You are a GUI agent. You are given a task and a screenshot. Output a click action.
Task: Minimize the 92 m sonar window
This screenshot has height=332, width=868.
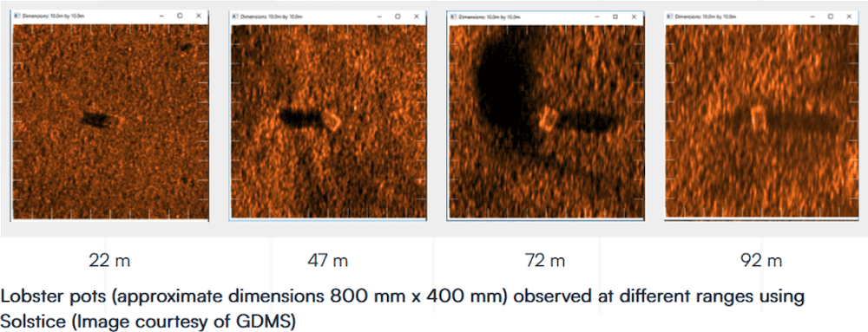click(x=812, y=16)
